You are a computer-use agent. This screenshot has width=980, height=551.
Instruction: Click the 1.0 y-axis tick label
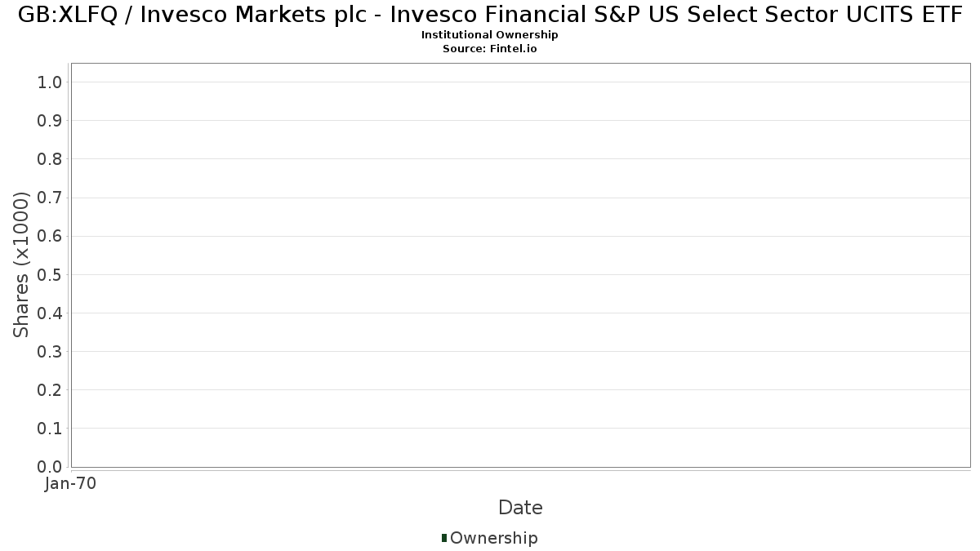coord(50,82)
